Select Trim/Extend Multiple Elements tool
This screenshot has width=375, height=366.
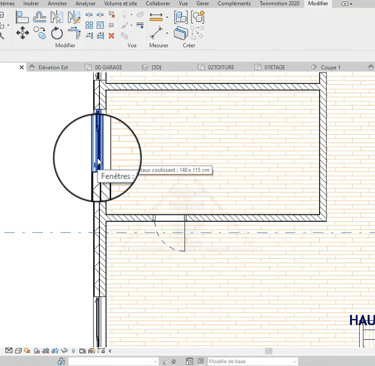coord(100,35)
